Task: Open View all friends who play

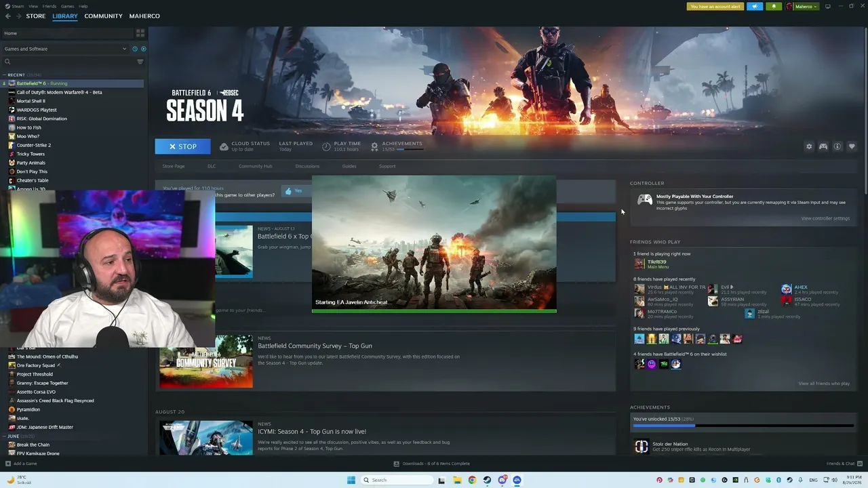Action: pyautogui.click(x=824, y=384)
